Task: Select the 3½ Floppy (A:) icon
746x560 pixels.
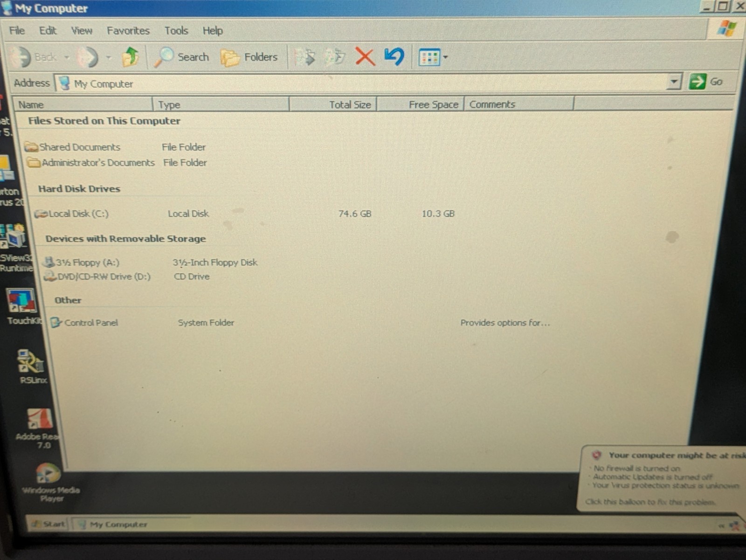Action: coord(49,262)
